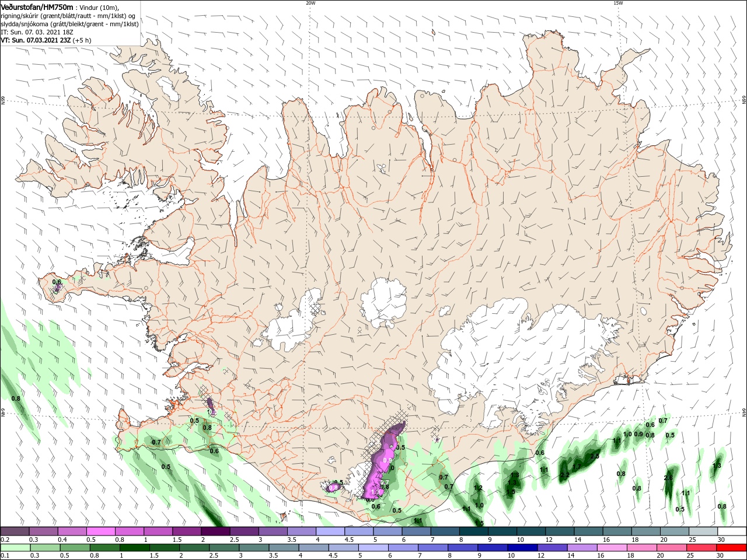The image size is (747, 560).
Task: Click the upper snow legend swatch starting at 0.5
Action: [x=100, y=531]
